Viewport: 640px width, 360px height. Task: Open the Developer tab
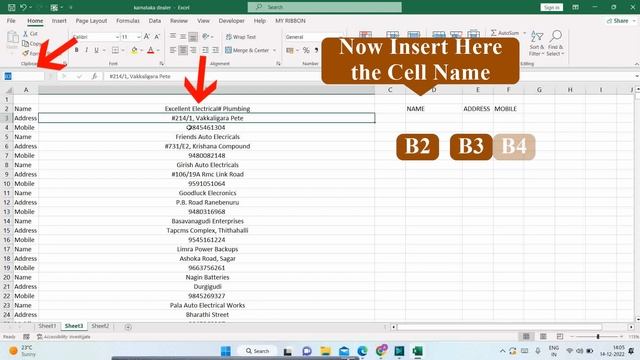coord(231,20)
